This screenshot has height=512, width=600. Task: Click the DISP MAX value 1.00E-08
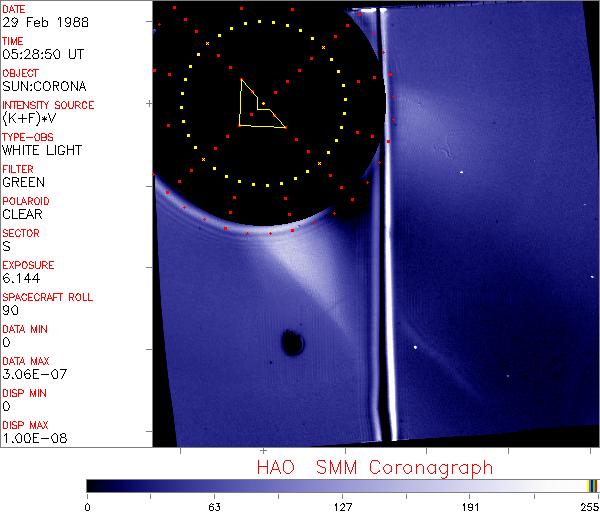click(30, 439)
